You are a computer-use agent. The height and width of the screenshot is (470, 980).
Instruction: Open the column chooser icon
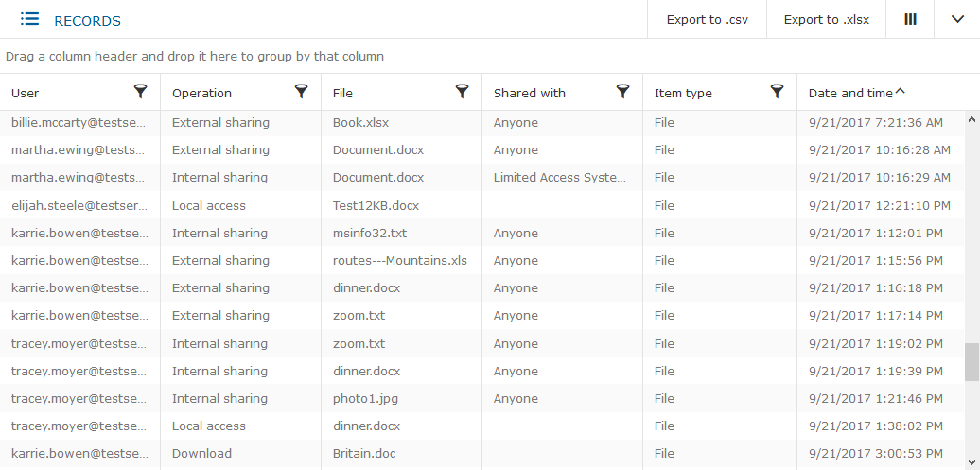coord(910,19)
